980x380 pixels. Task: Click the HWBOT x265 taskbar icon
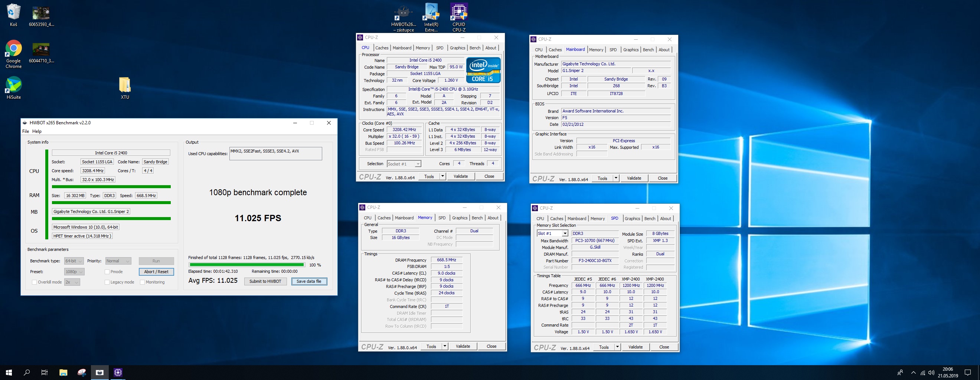tap(100, 372)
